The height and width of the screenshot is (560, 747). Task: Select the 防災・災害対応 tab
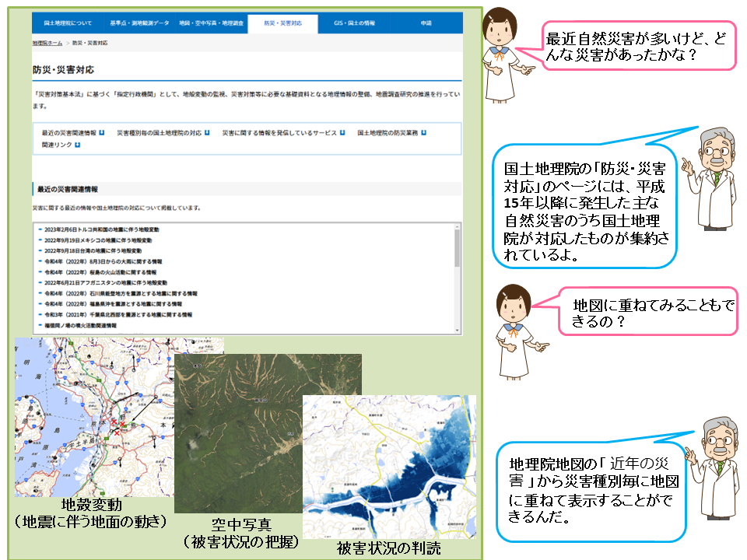283,23
